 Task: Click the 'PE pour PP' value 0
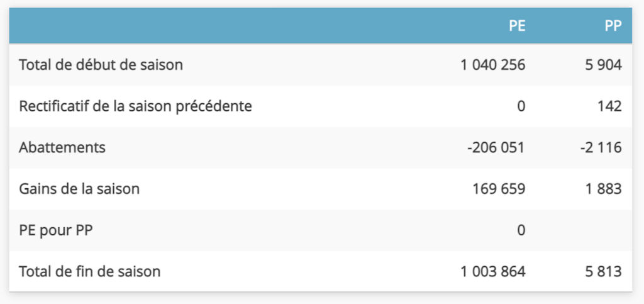point(521,230)
